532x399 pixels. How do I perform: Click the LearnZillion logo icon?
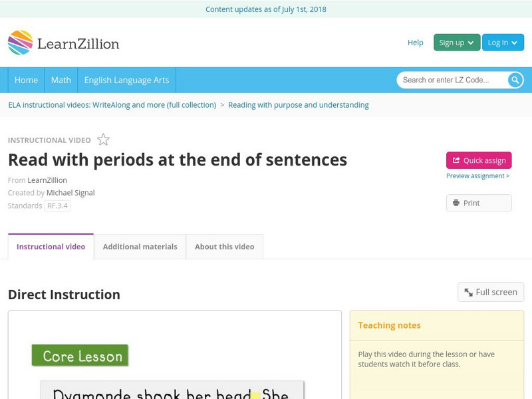pos(20,43)
